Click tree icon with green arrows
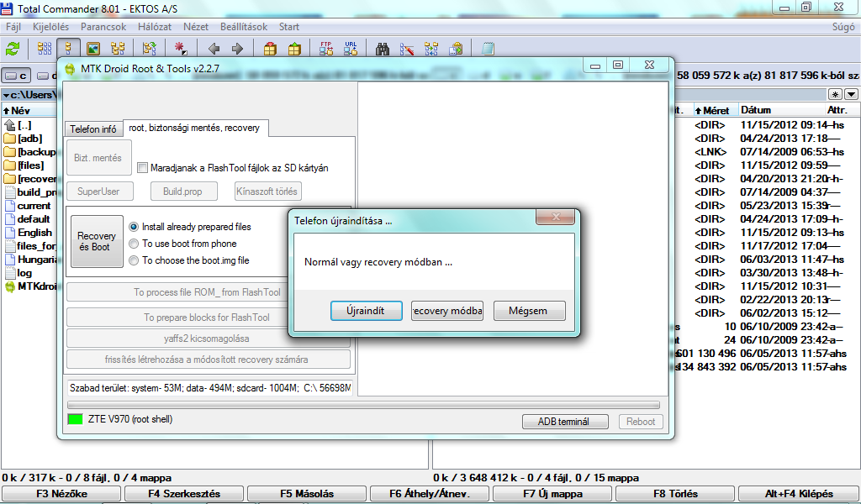Screen dimensions: 861x504 coord(150,49)
